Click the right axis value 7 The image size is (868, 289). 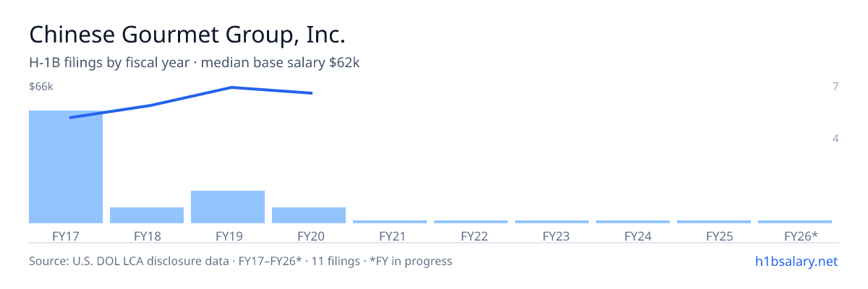835,87
